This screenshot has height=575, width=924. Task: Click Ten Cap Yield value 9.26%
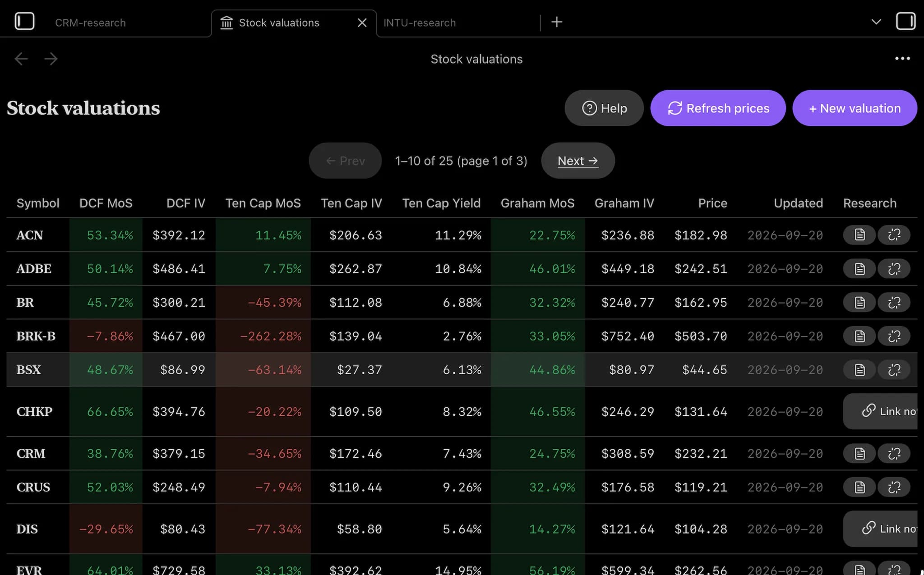(462, 487)
